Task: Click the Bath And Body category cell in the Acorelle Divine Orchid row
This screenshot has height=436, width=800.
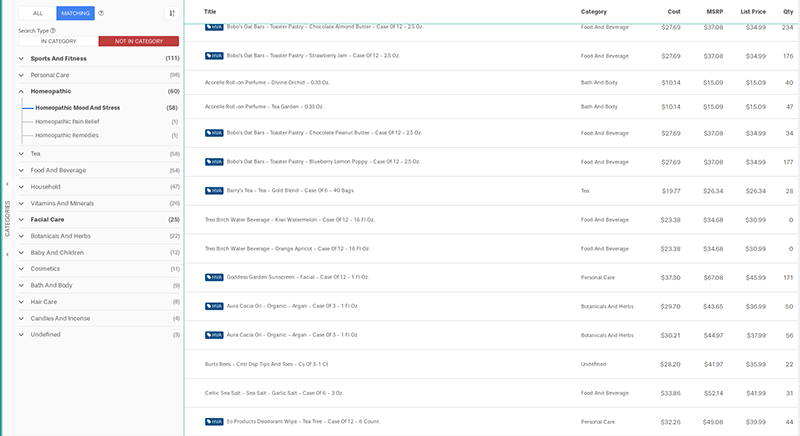Action: (x=599, y=82)
